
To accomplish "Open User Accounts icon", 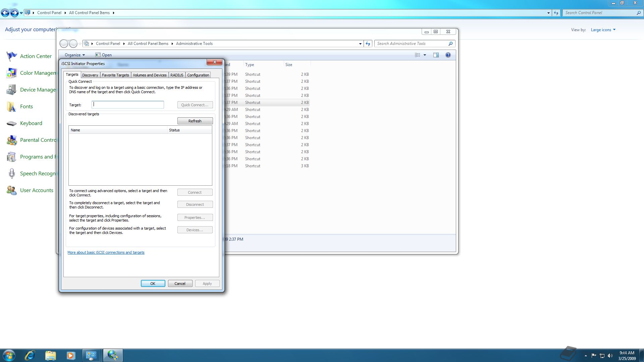I will tap(12, 190).
